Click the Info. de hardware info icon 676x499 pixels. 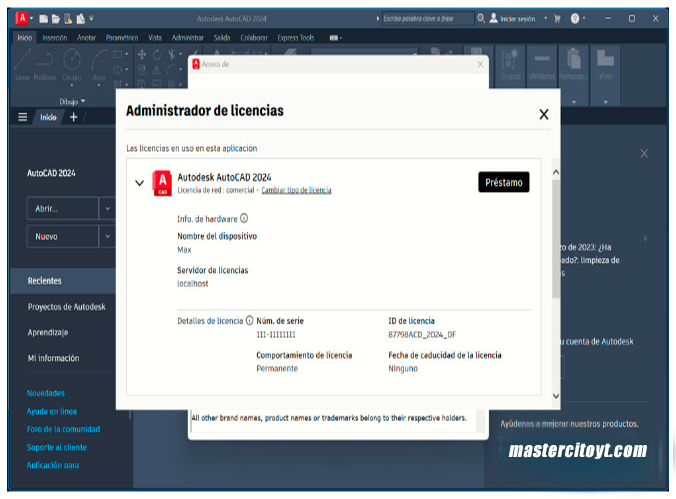pyautogui.click(x=244, y=218)
